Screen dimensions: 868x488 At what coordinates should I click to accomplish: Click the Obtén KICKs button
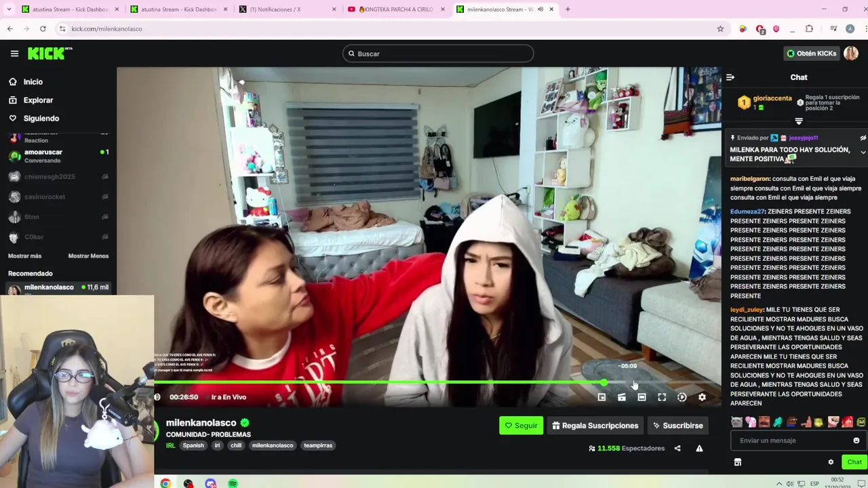pos(811,54)
